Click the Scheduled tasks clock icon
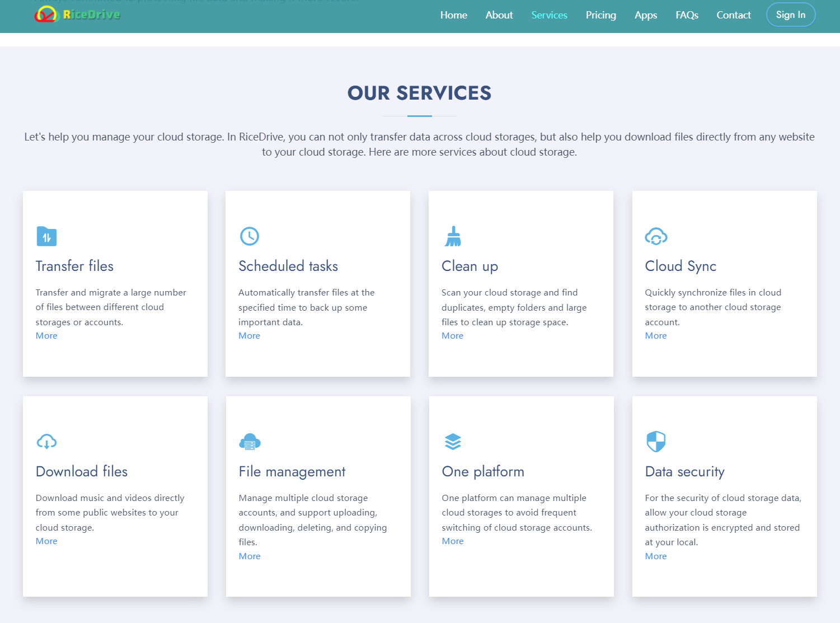 (x=250, y=236)
